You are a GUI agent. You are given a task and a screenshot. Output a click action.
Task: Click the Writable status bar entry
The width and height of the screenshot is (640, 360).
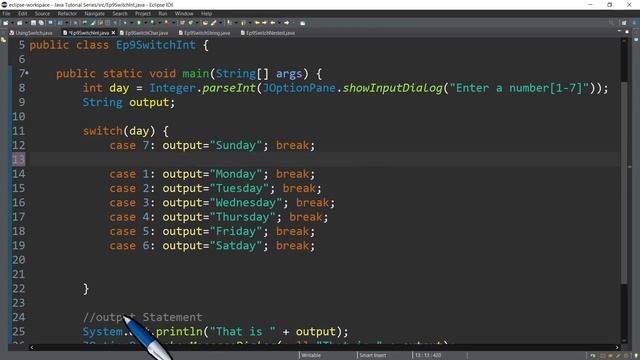[311, 355]
